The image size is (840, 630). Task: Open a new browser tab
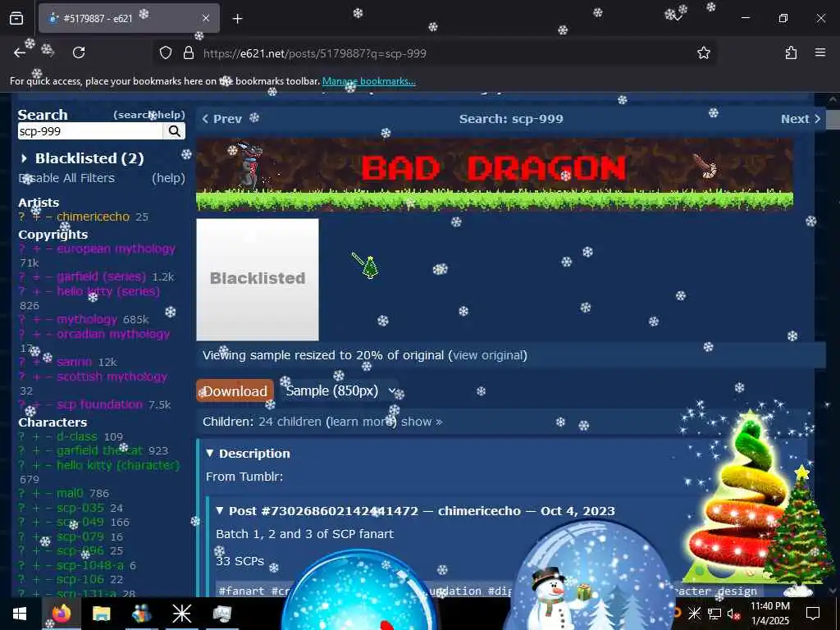(x=237, y=19)
